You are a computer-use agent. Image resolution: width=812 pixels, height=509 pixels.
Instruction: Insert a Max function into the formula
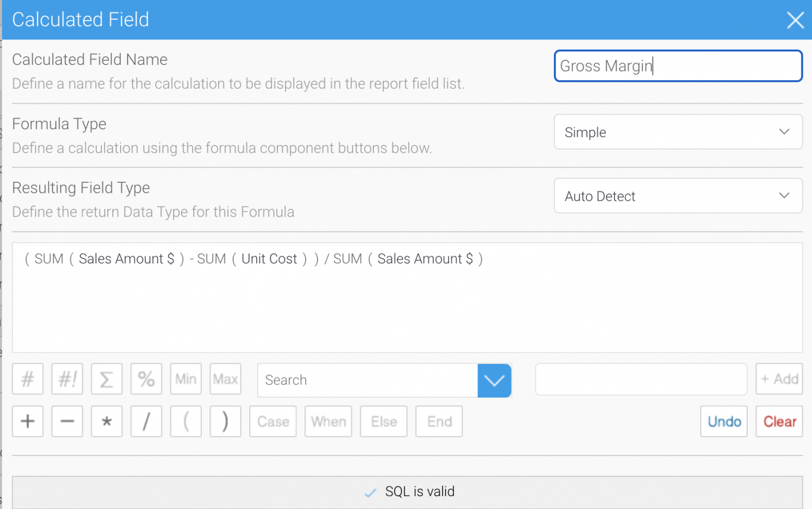(x=225, y=379)
